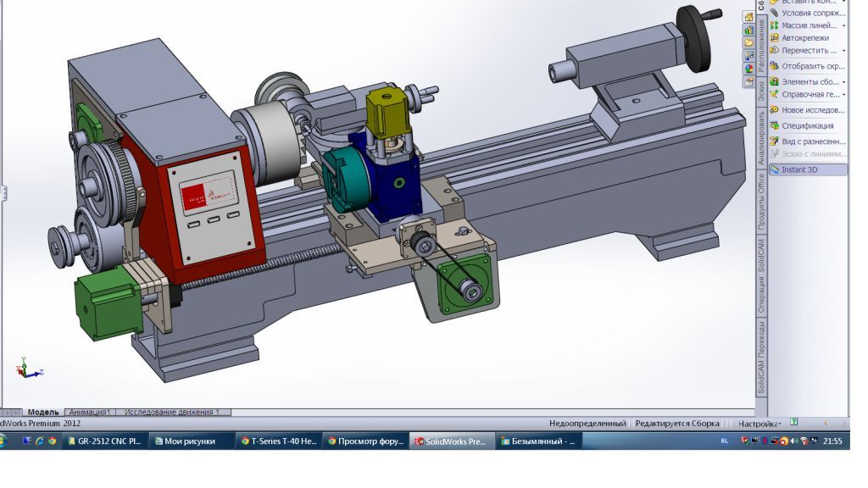This screenshot has width=868, height=488.
Task: Launch Chrome from quick launch bar
Action: [x=53, y=441]
